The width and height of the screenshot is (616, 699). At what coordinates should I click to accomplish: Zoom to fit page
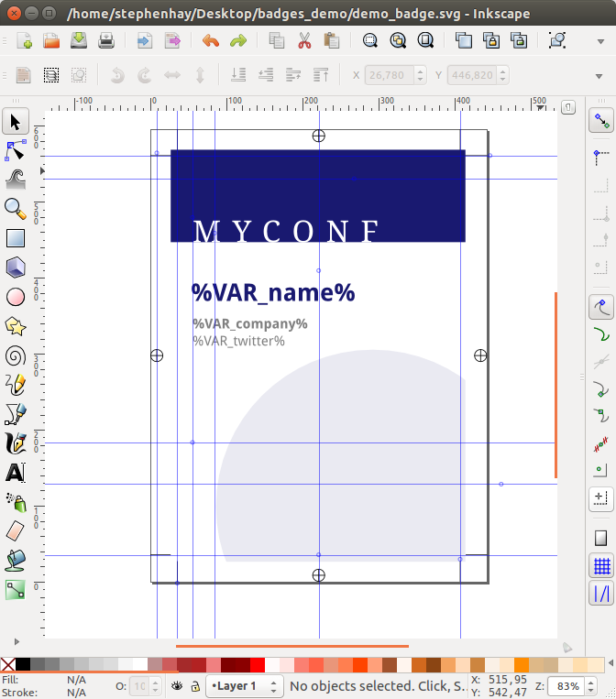coord(425,40)
